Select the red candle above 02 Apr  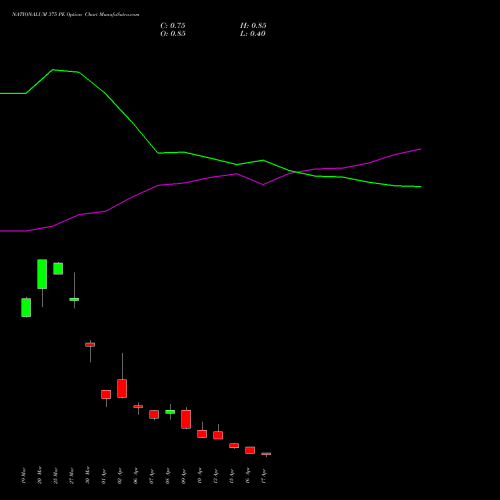(x=122, y=388)
